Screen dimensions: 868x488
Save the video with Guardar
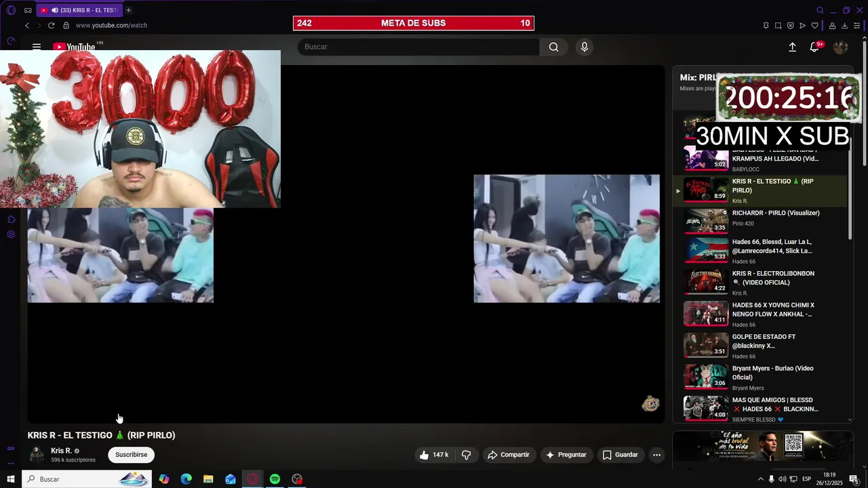pos(620,455)
